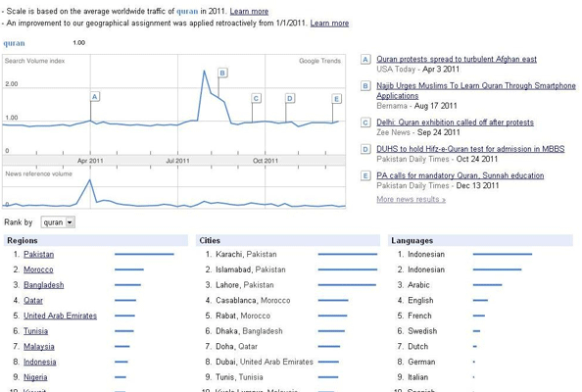Screen dimensions: 582x392
Task: Open Quran protests spread to turbulent Afghan east
Action: (457, 59)
